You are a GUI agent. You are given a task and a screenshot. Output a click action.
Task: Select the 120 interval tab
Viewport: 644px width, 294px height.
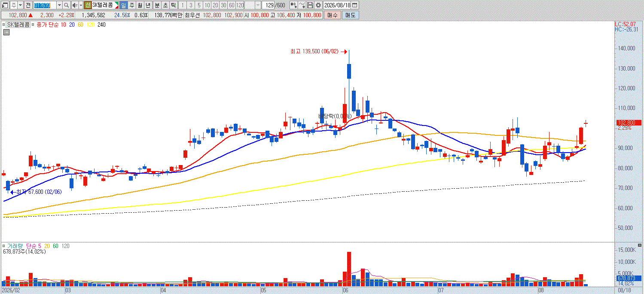[x=240, y=5]
